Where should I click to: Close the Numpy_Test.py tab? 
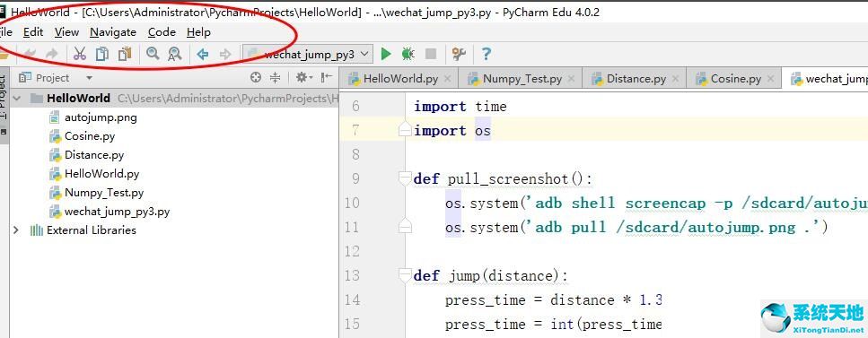(x=571, y=79)
